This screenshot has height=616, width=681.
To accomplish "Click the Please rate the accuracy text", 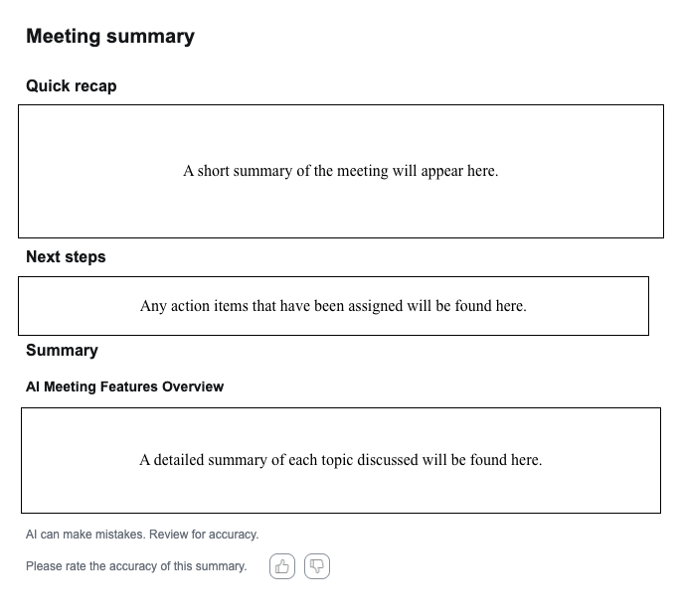I will click(x=136, y=566).
